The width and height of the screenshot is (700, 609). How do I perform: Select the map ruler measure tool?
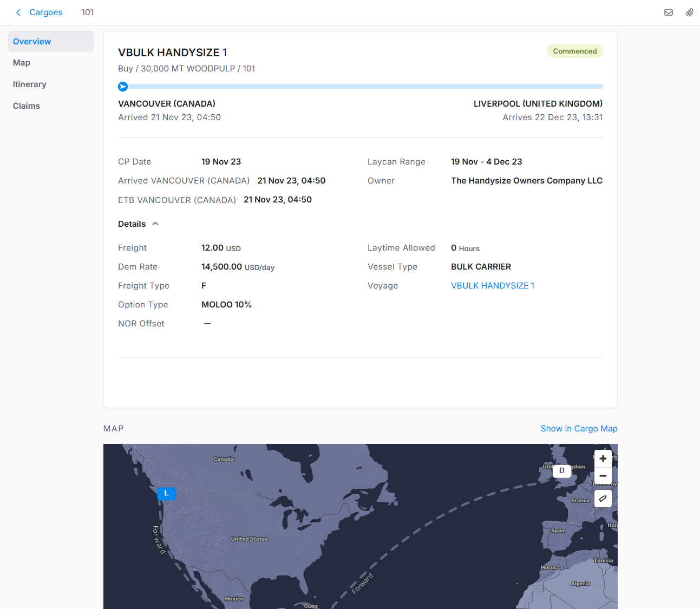603,499
